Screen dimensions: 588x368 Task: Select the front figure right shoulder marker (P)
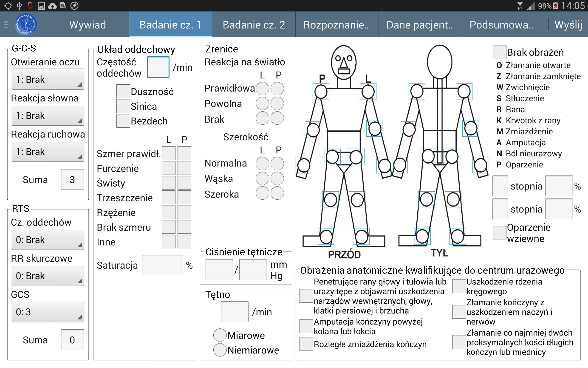click(321, 92)
